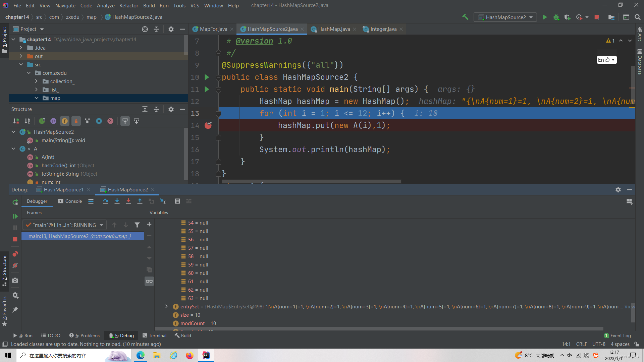Screen dimensions: 644x362
Task: Open the Event Log
Action: pyautogui.click(x=617, y=336)
